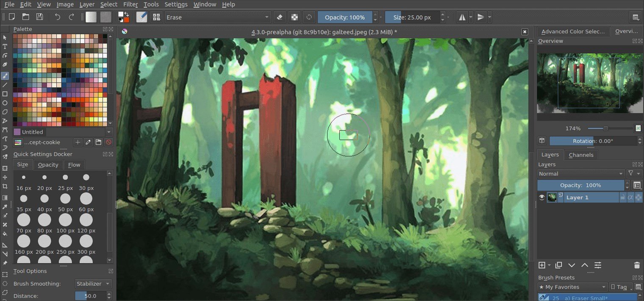
Task: Click the overview zoom slider
Action: point(610,128)
